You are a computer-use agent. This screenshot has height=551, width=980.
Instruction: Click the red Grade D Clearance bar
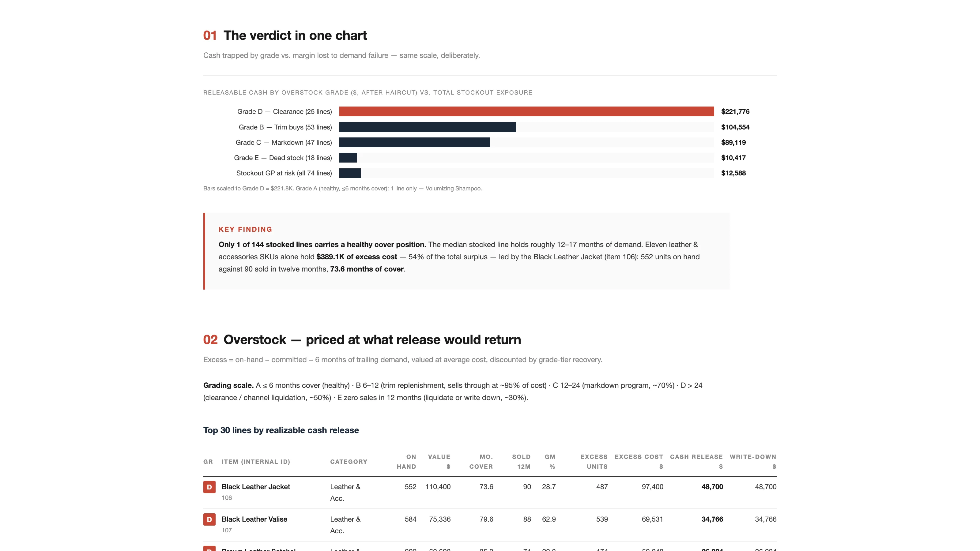pyautogui.click(x=526, y=111)
